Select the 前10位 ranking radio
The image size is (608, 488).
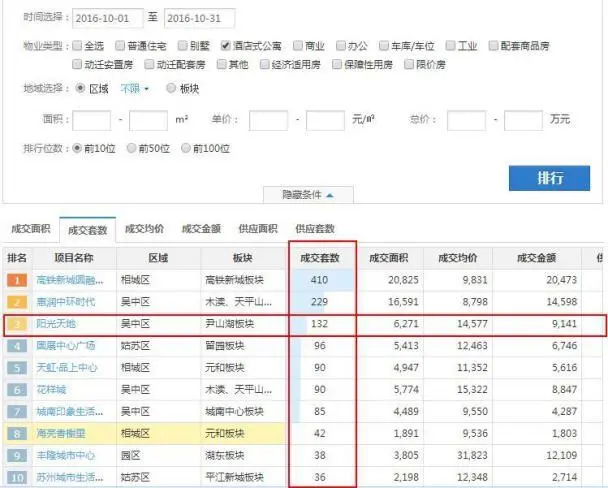coord(77,148)
